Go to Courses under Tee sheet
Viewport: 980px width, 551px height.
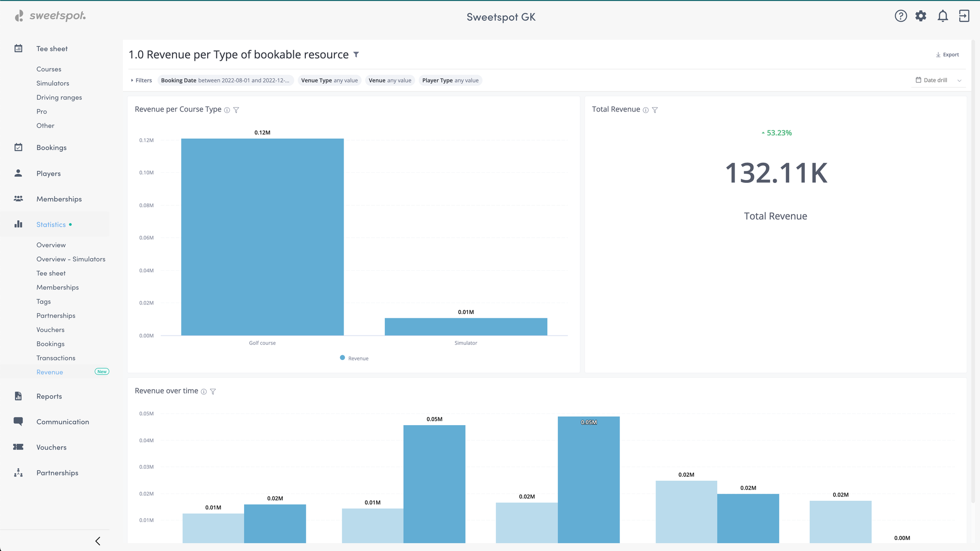(x=49, y=69)
